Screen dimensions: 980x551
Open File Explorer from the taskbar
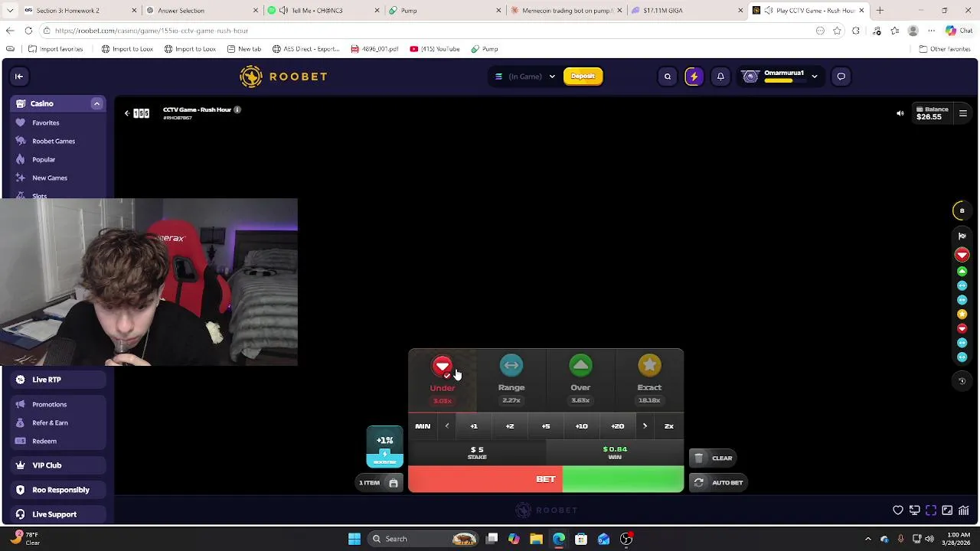536,539
